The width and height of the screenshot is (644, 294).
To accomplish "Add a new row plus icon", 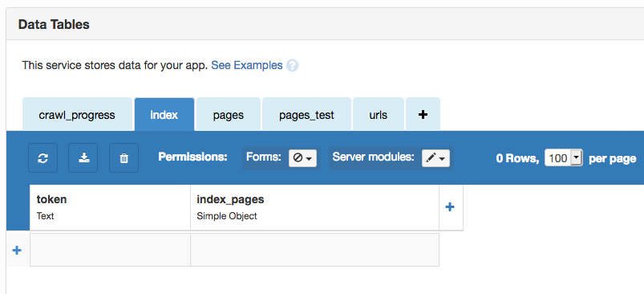I will 17,250.
